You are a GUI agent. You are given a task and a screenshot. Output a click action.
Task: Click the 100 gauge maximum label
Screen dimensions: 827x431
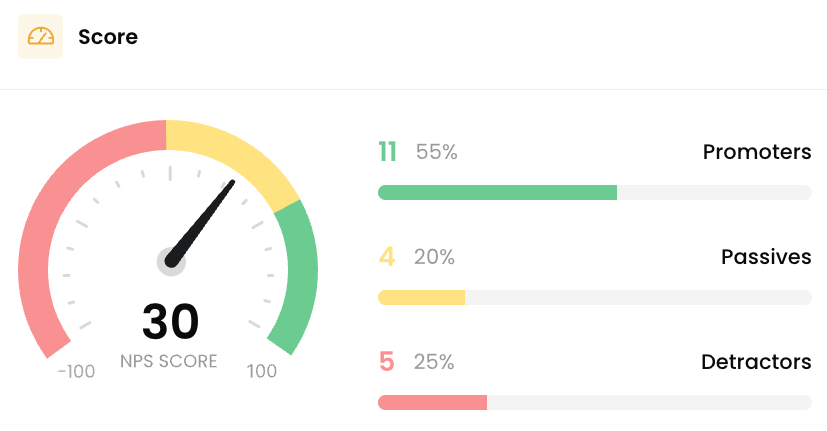(x=262, y=371)
